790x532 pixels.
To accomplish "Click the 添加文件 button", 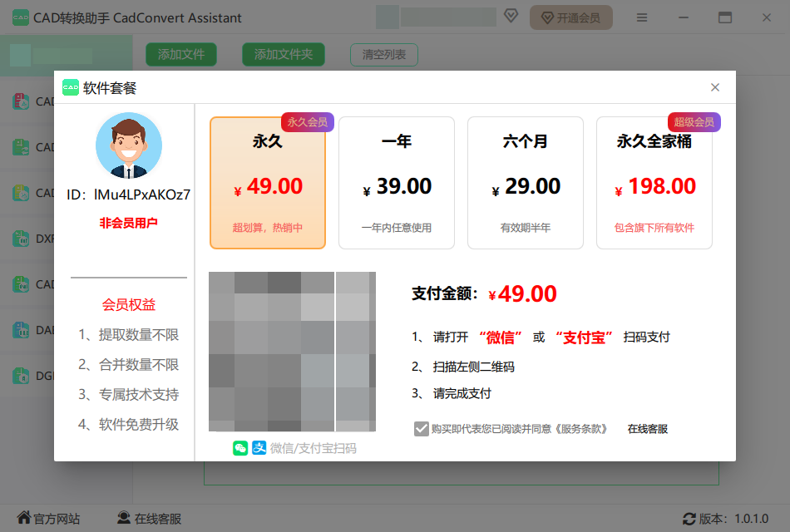I will pos(181,54).
